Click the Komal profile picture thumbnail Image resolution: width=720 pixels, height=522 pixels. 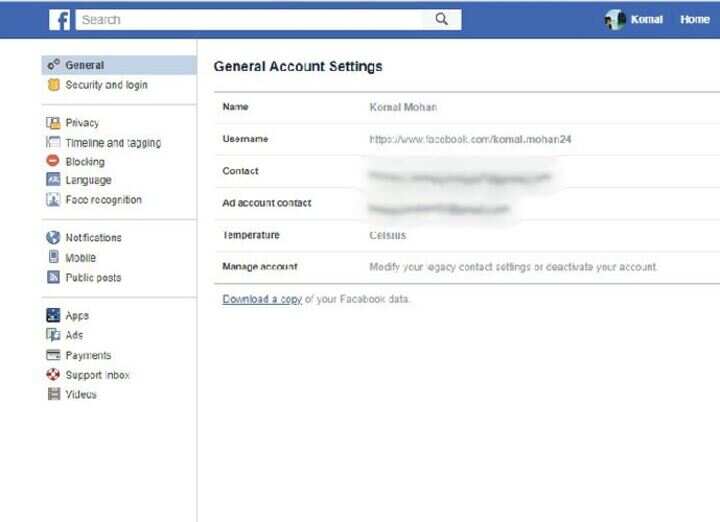point(615,20)
